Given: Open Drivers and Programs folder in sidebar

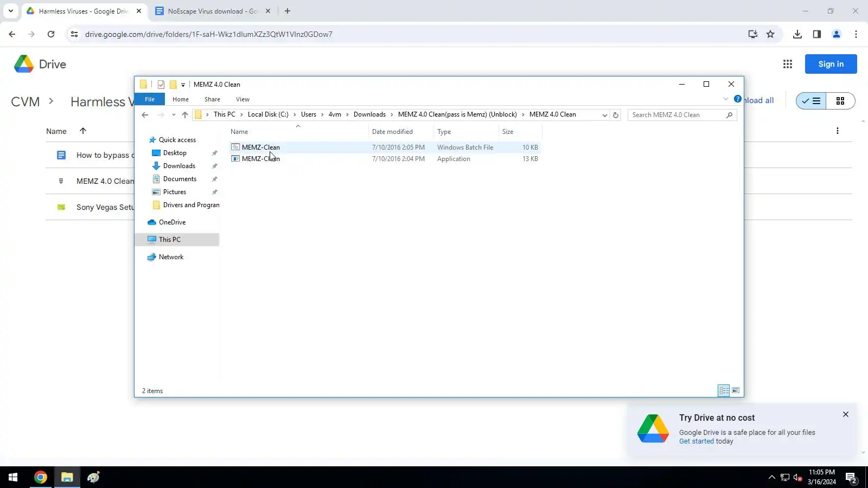Looking at the screenshot, I should (x=186, y=205).
